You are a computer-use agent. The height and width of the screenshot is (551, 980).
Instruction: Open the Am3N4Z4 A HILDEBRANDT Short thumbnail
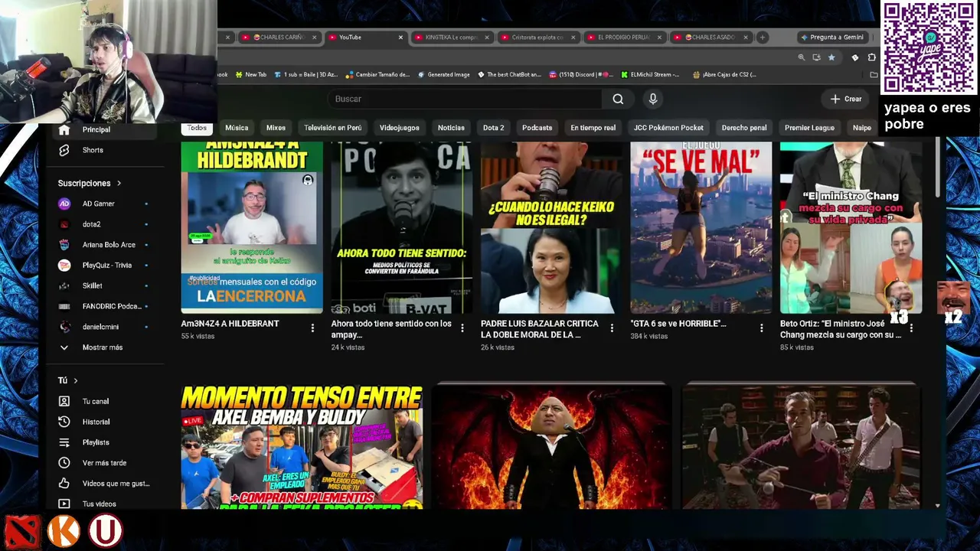(x=252, y=228)
